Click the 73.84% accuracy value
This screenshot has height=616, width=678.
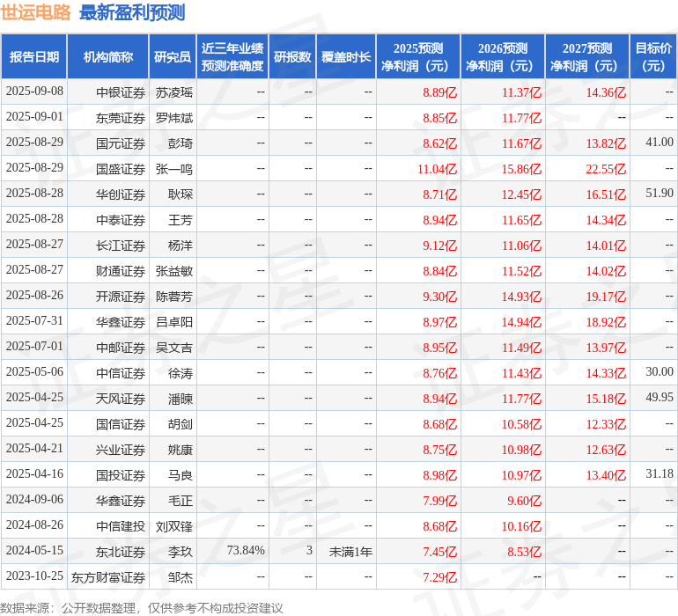click(246, 550)
